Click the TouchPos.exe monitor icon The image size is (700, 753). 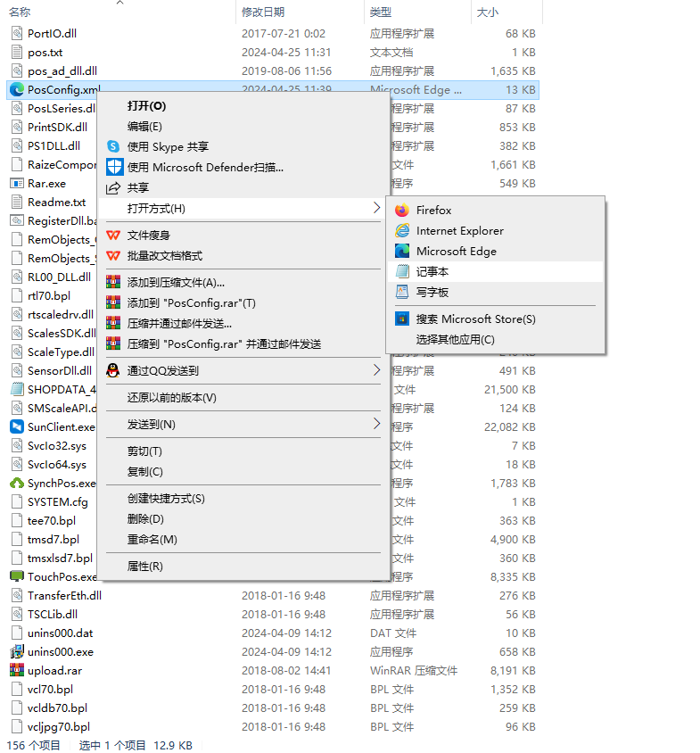coord(17,576)
